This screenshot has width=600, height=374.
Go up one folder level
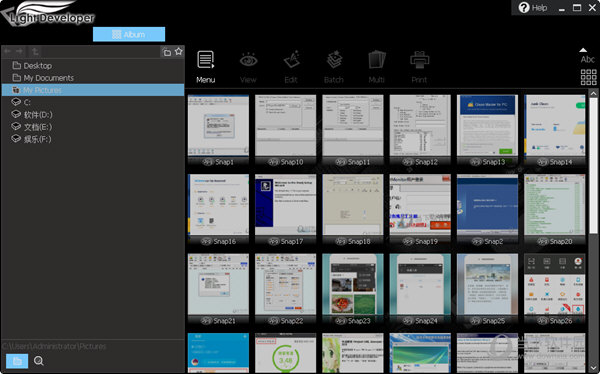[35, 51]
